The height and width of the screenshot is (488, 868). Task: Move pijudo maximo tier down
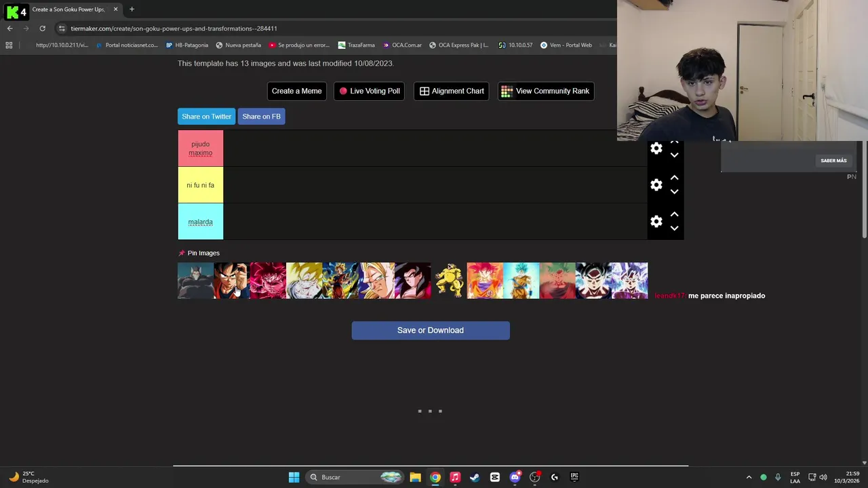point(674,155)
